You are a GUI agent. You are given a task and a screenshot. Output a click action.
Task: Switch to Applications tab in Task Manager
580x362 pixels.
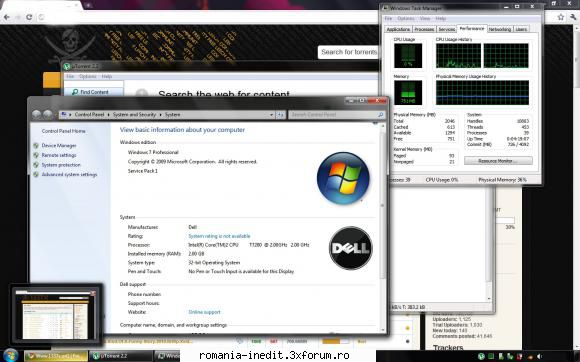[x=398, y=29]
